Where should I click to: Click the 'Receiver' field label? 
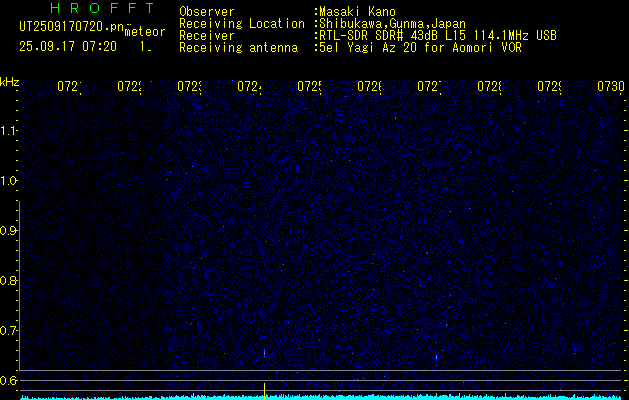207,36
